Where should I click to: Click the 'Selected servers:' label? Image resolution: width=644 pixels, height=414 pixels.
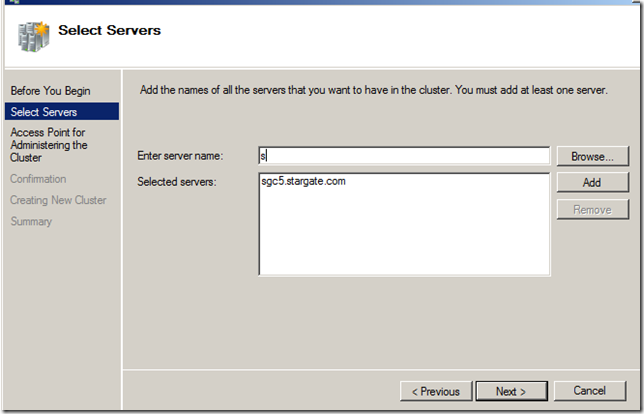click(178, 181)
